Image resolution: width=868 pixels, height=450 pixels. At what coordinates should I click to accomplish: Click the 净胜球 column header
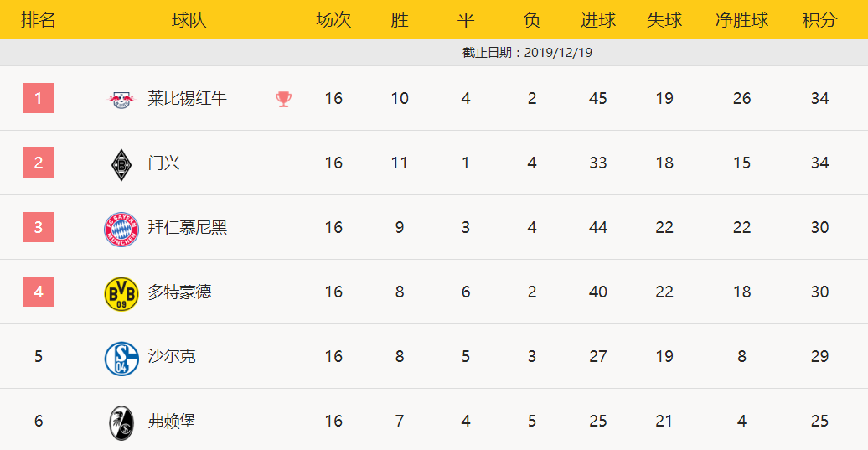[741, 20]
